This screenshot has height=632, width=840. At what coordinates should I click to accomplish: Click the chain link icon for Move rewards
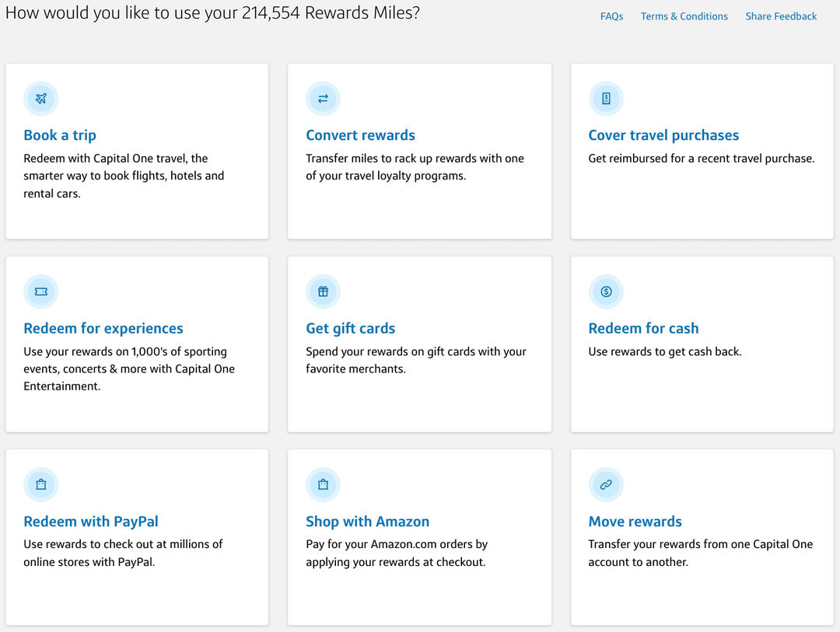coord(606,484)
